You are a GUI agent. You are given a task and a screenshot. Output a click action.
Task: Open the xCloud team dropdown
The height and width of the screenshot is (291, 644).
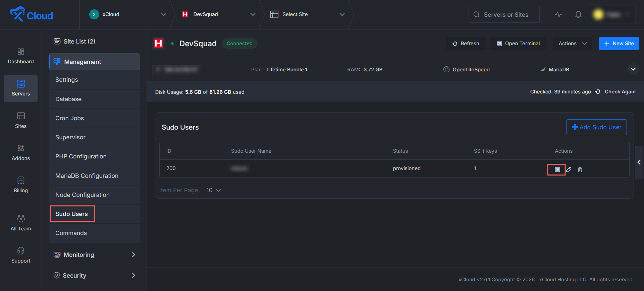pos(127,14)
